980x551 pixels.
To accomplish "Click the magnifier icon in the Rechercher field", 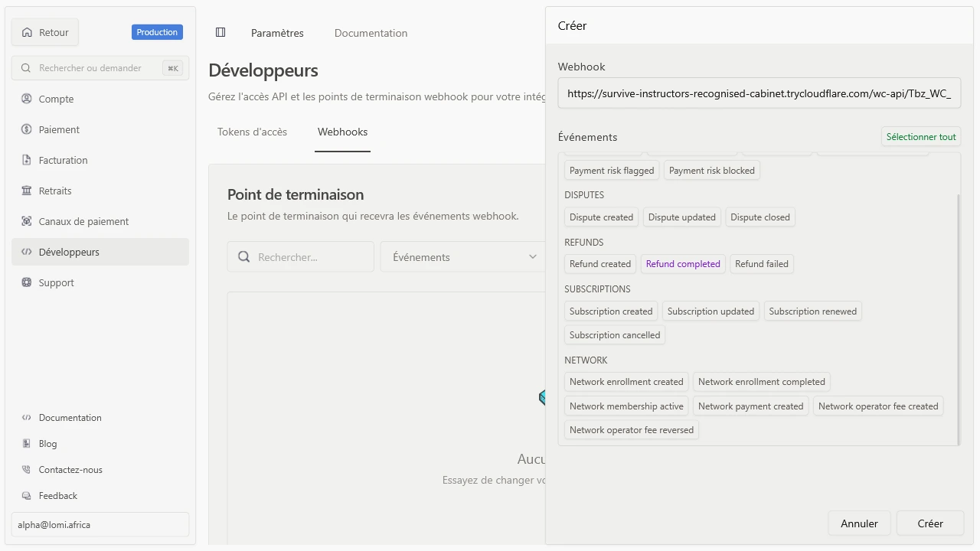I will click(244, 257).
